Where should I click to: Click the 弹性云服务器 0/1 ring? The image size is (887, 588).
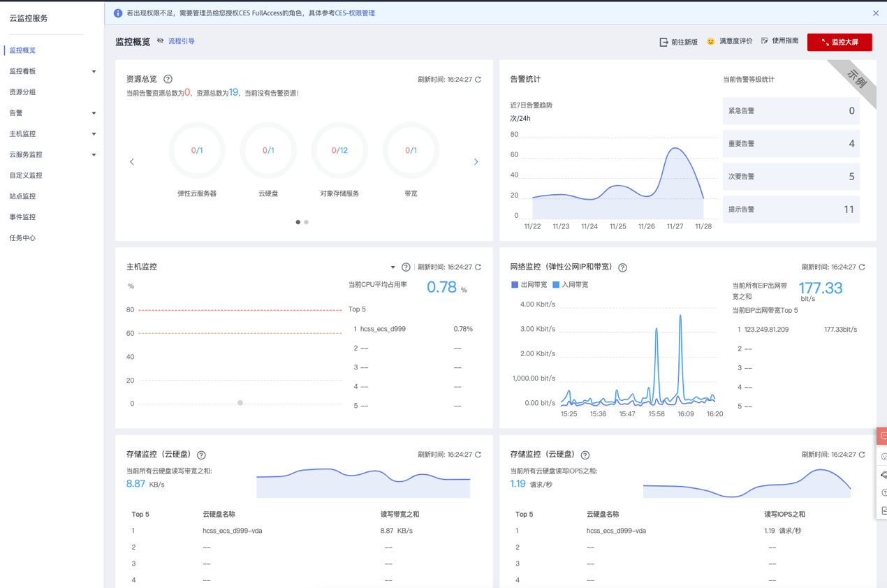(197, 150)
